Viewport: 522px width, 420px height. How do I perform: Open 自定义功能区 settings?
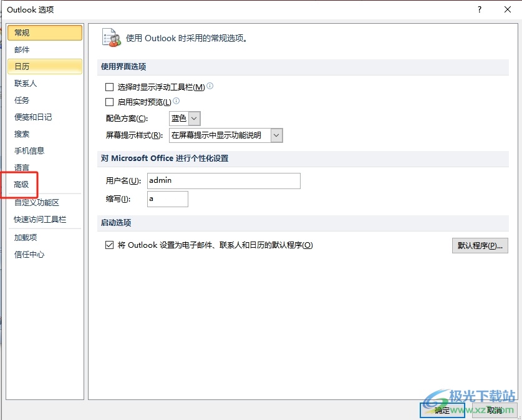point(45,202)
